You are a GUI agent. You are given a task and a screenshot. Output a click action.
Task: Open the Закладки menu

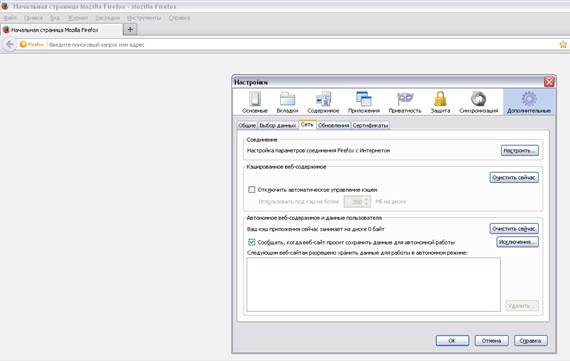108,18
